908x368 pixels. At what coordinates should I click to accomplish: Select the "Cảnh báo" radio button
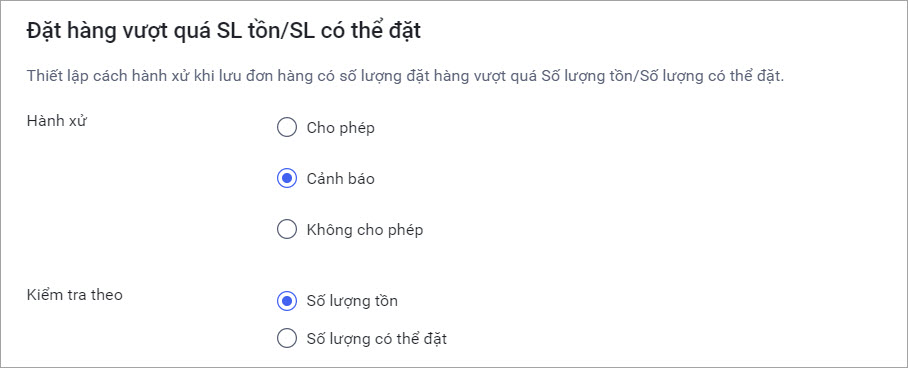click(x=287, y=178)
